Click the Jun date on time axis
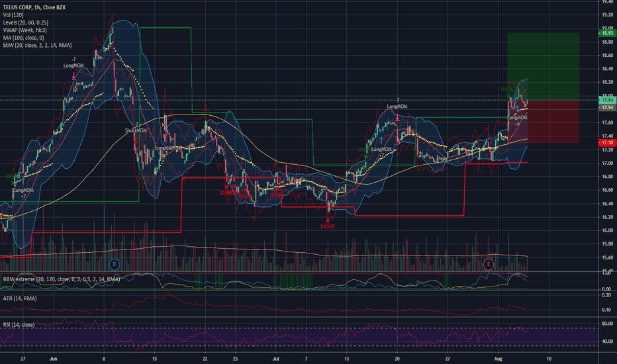Image resolution: width=617 pixels, height=364 pixels. 54,359
